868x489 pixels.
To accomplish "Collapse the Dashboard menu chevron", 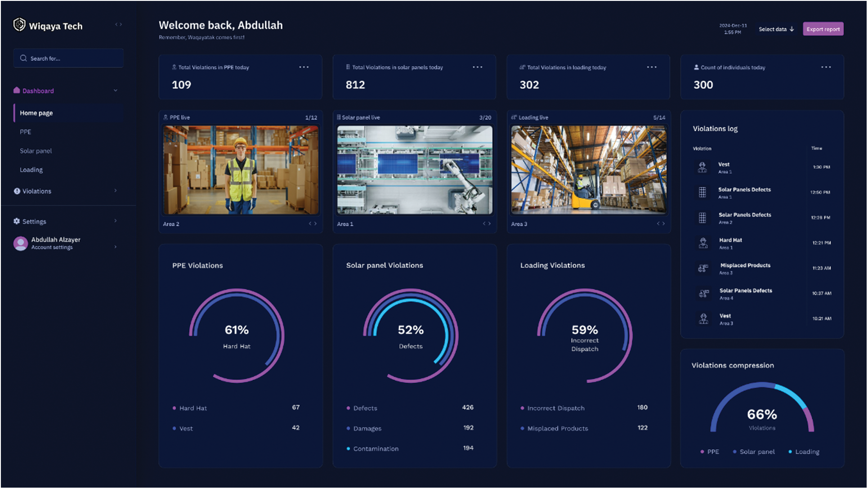I will (116, 90).
